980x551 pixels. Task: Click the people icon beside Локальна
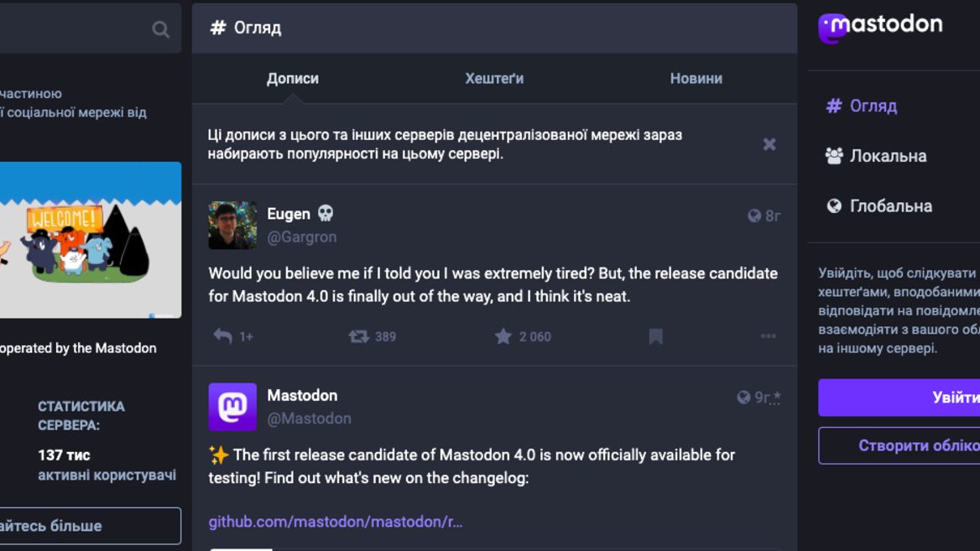834,155
